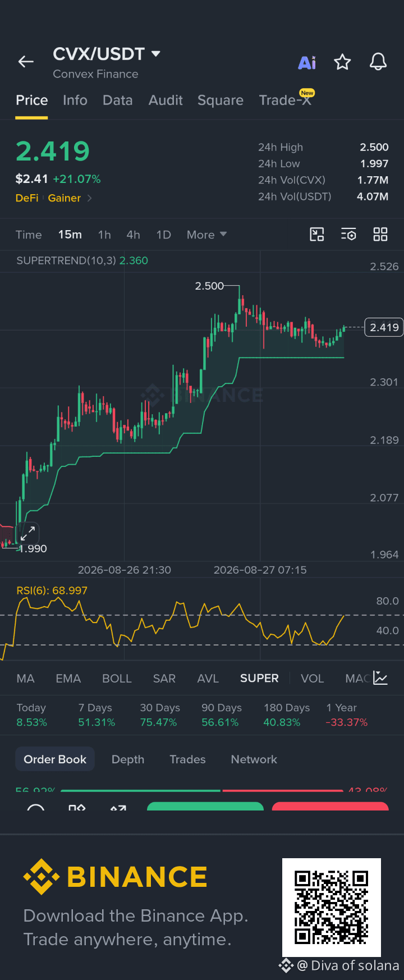Open the Trade-X tab
The height and width of the screenshot is (980, 404).
coord(285,100)
